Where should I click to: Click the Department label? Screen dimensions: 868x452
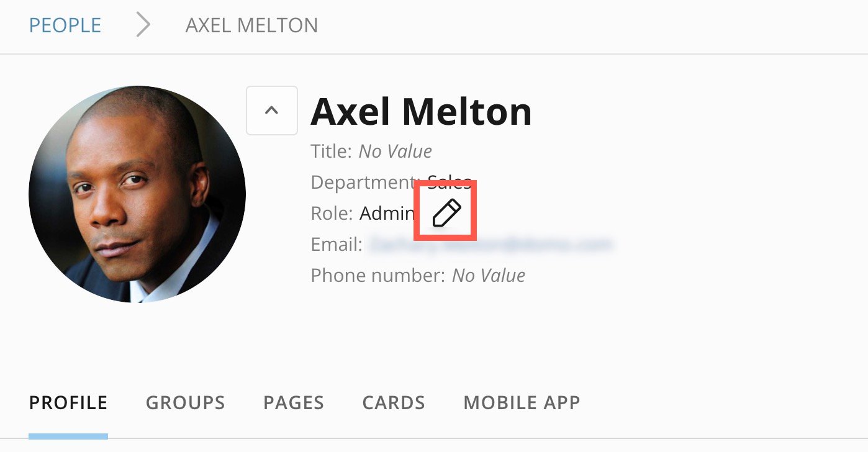pos(366,182)
